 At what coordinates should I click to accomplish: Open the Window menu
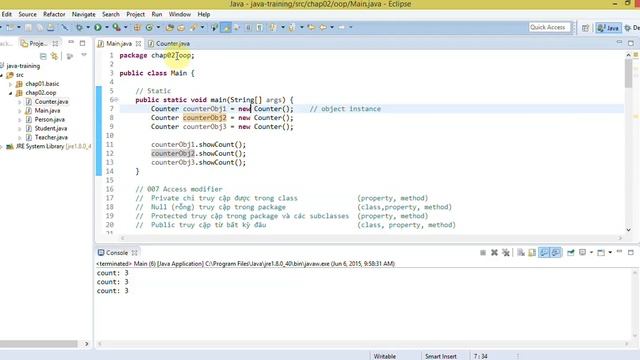click(180, 14)
